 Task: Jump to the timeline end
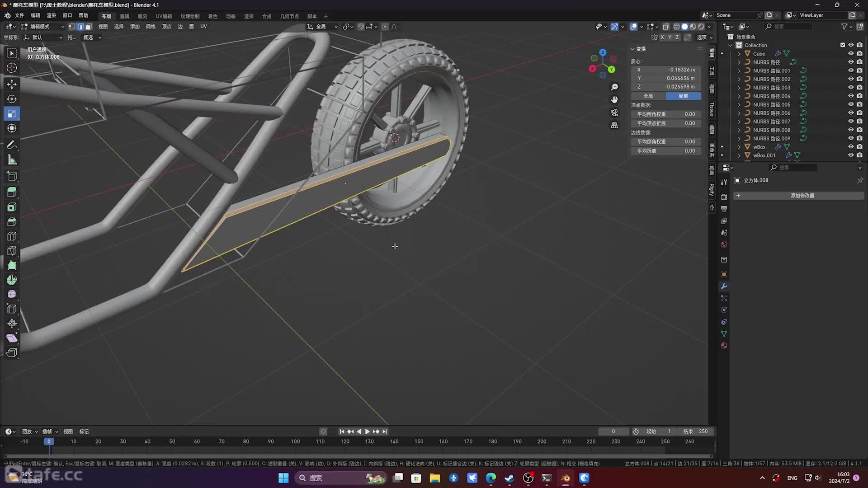click(x=384, y=432)
